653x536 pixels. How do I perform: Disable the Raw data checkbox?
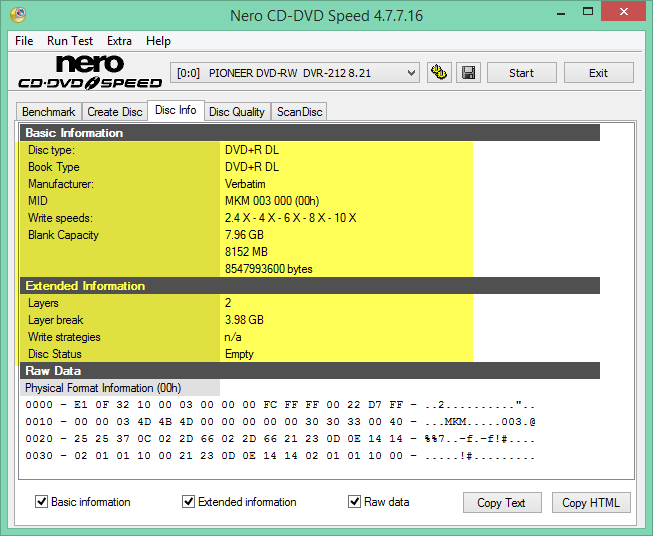354,501
